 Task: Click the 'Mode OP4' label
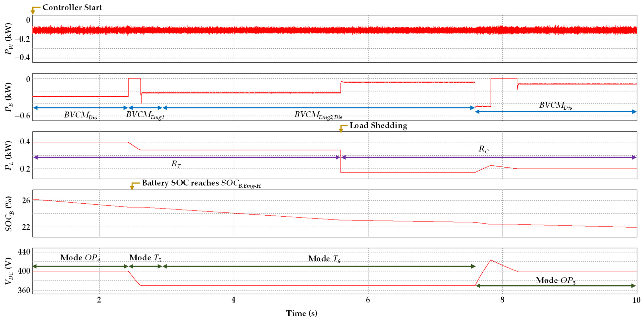point(80,258)
